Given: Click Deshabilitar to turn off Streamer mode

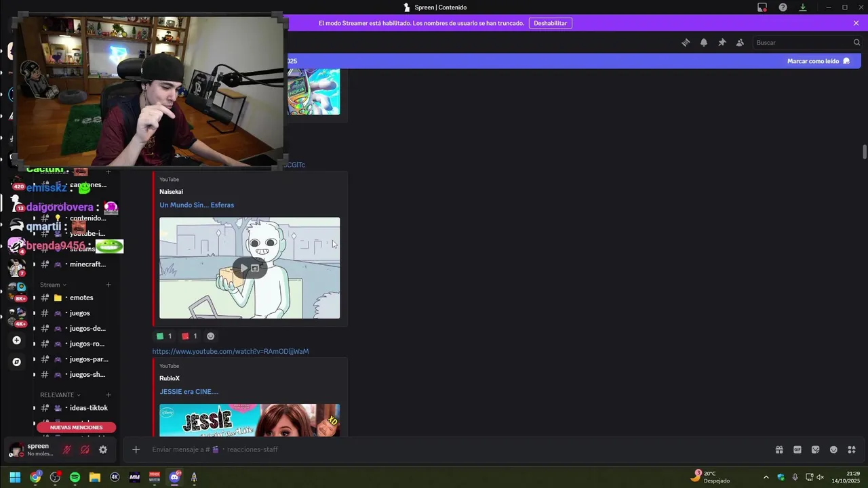Looking at the screenshot, I should pos(550,23).
